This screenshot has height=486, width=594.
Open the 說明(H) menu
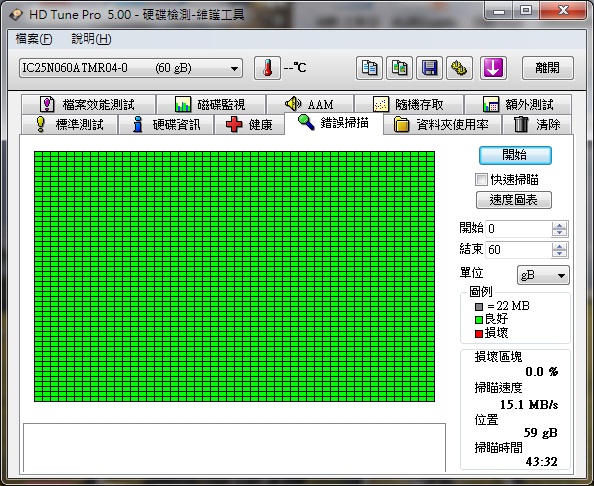(x=91, y=39)
